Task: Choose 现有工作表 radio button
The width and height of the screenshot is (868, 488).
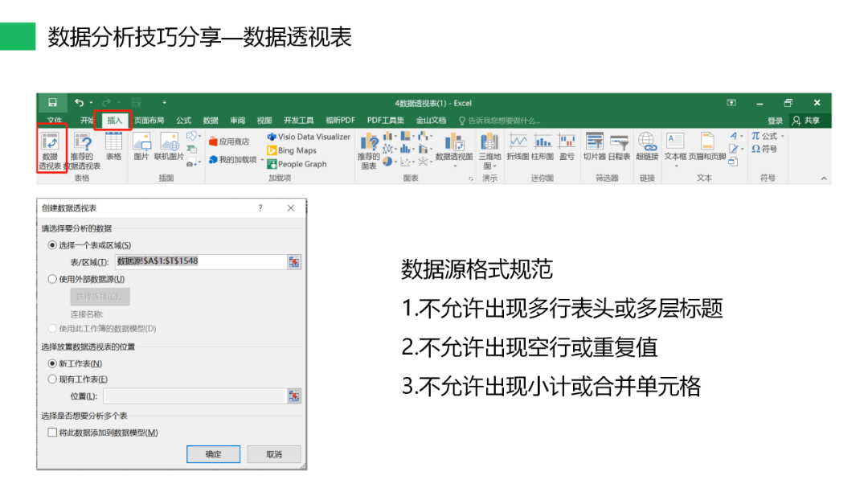Action: point(53,379)
